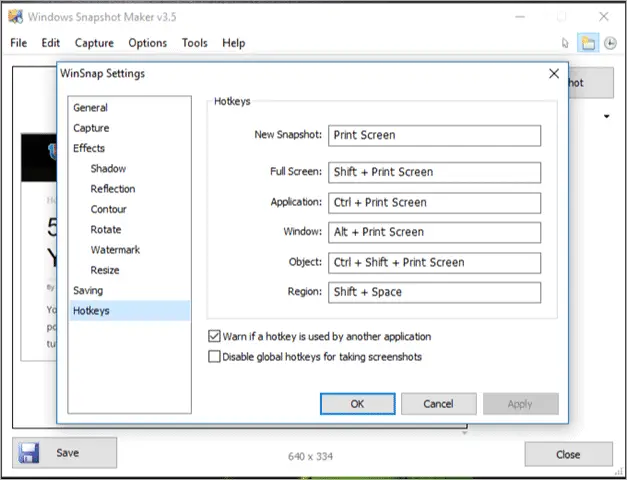The width and height of the screenshot is (627, 480).
Task: Open Shadow effect settings
Action: (x=108, y=168)
